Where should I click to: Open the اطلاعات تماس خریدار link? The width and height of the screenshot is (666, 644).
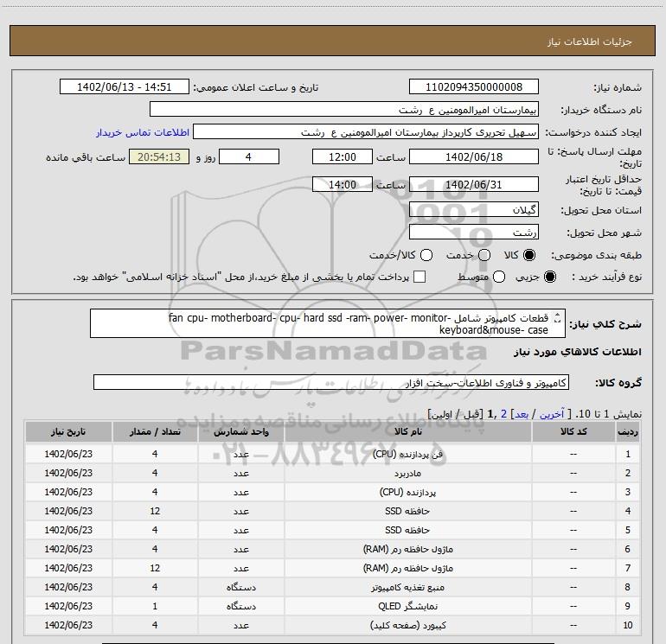[143, 132]
